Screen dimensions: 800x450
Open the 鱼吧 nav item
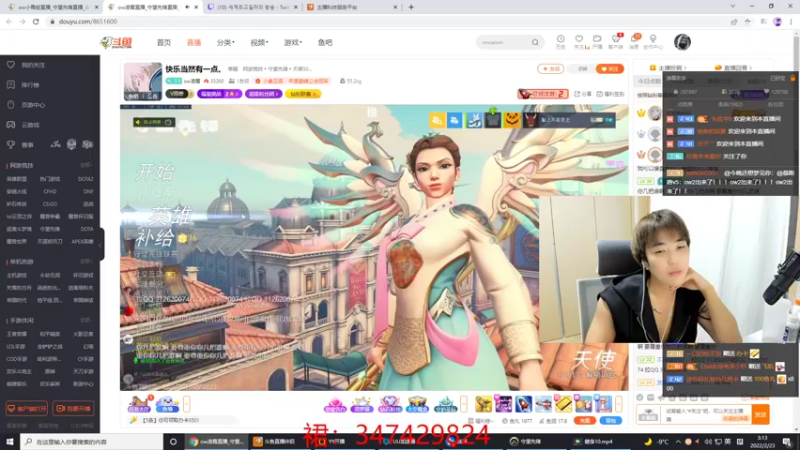(325, 42)
